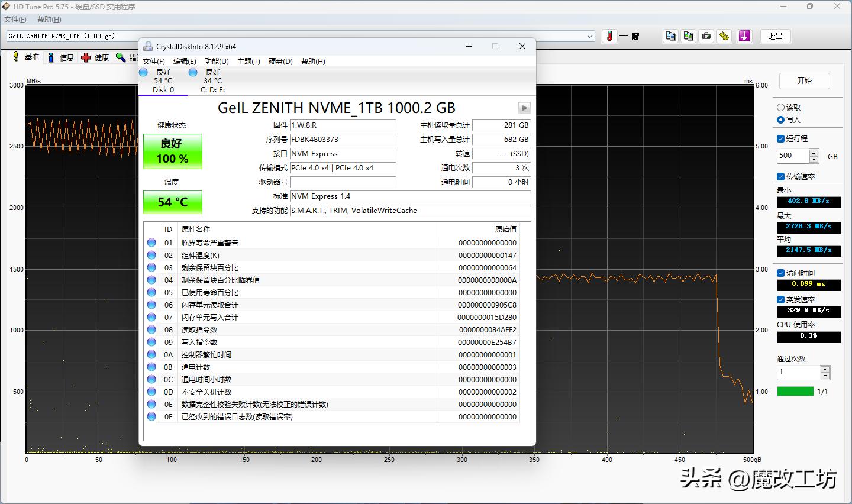This screenshot has width=852, height=504.
Task: Increase the 500 GB value with stepper arrow
Action: click(815, 152)
